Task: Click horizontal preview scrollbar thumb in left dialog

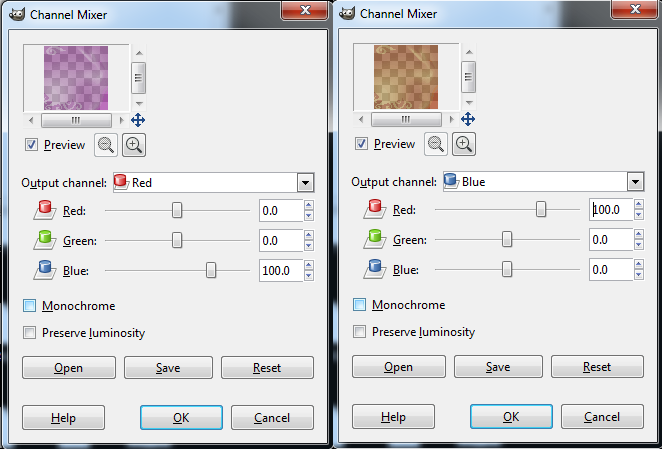Action: (x=76, y=120)
